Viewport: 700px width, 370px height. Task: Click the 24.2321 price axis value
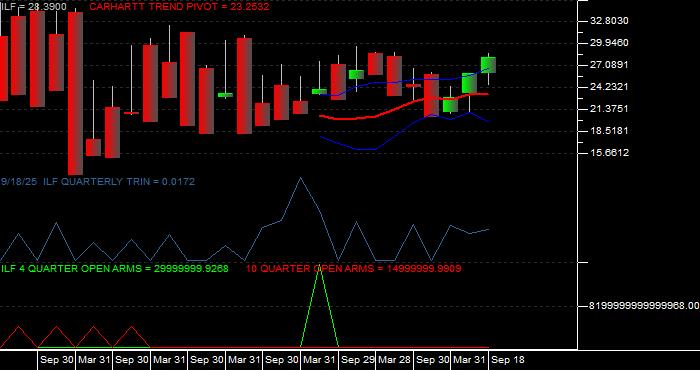(608, 87)
